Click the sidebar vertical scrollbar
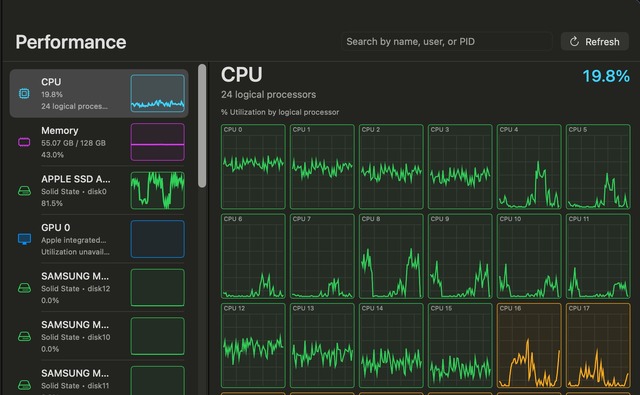This screenshot has height=395, width=640. (202, 126)
